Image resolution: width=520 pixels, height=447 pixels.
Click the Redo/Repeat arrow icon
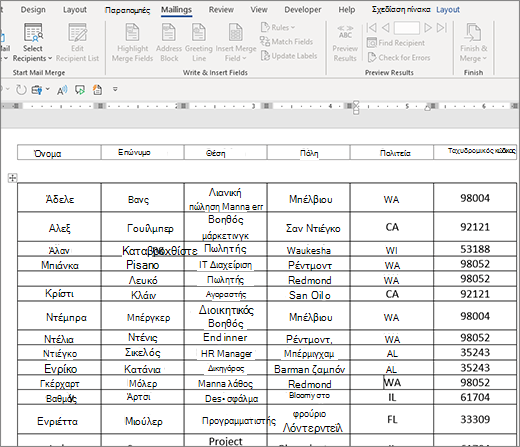pos(21,90)
